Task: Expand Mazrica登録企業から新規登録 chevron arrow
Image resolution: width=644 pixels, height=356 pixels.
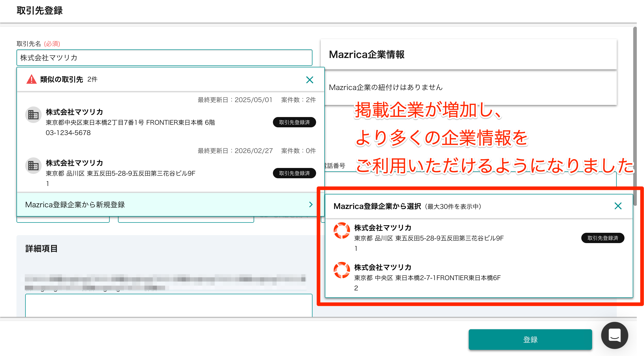Action: pyautogui.click(x=311, y=204)
